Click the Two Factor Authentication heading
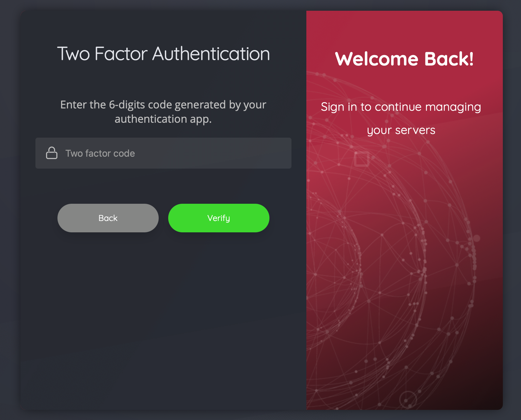 [163, 54]
